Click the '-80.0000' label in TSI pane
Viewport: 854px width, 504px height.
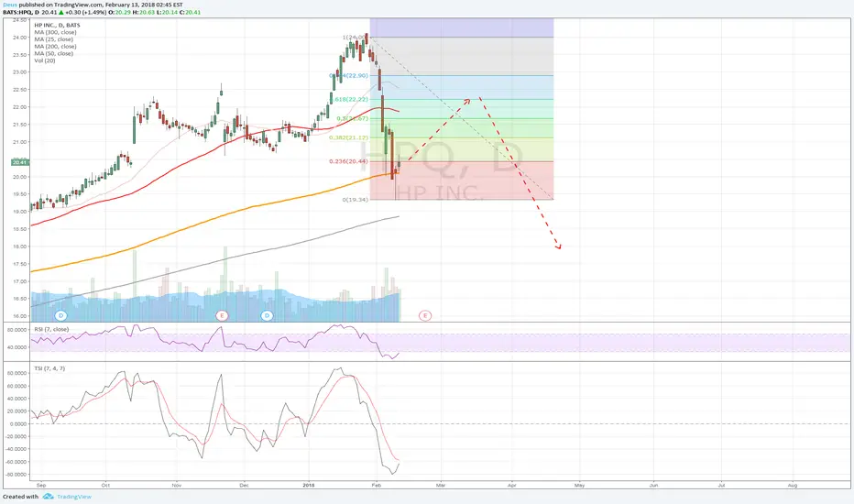coord(16,475)
